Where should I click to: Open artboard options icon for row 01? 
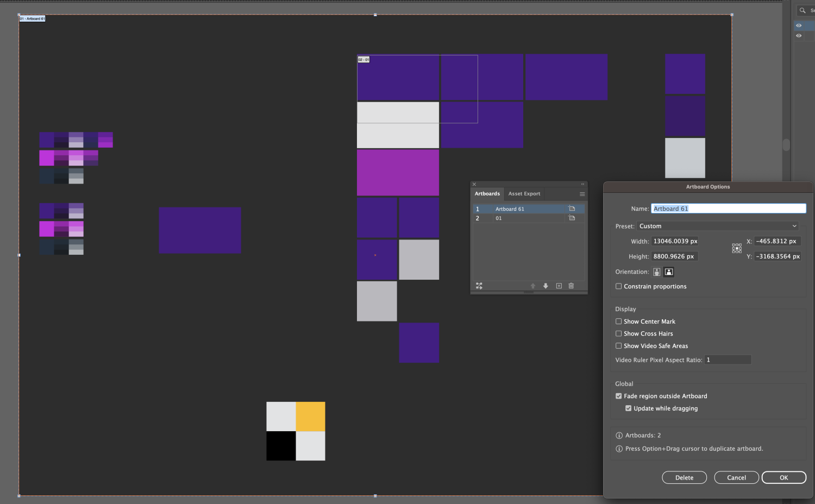(x=572, y=218)
